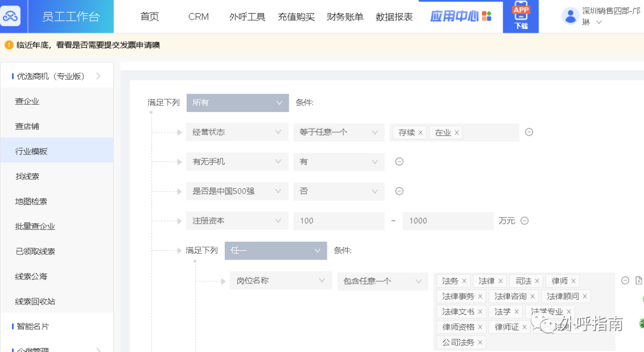Click the APP 下载 download icon
This screenshot has width=644, height=352.
coord(521,16)
